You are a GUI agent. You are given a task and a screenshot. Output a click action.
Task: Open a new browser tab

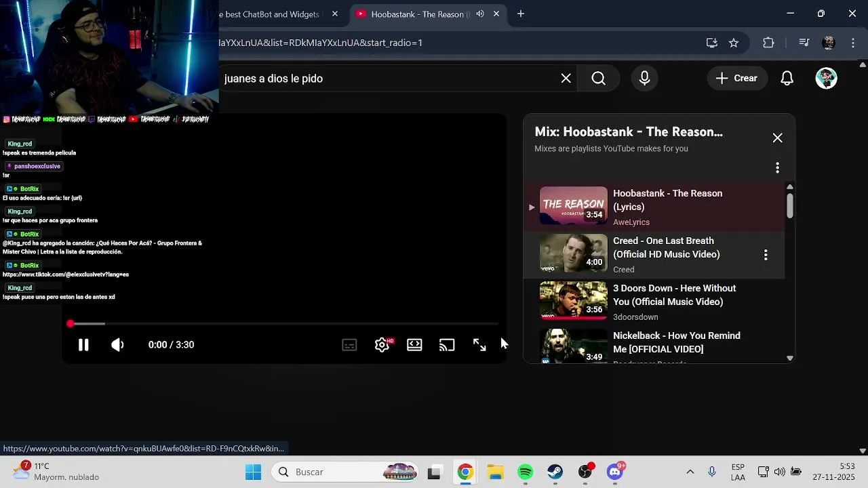coord(521,14)
